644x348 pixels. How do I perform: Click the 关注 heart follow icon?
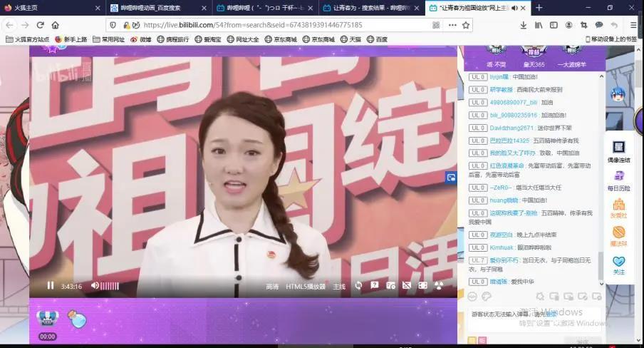click(x=618, y=264)
